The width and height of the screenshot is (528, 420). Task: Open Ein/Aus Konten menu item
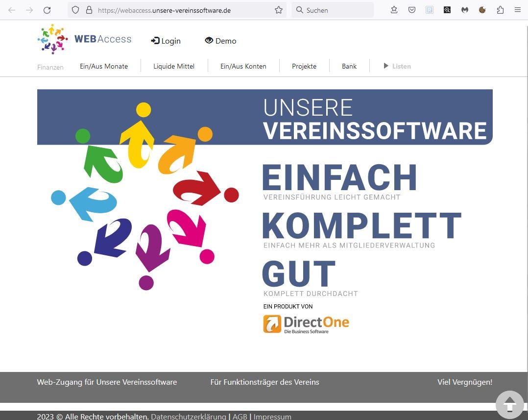click(x=243, y=66)
